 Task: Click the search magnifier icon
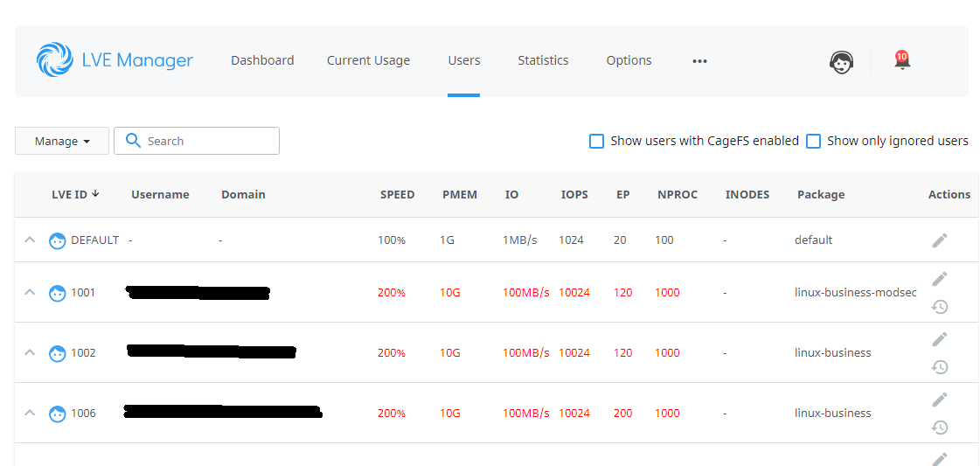[x=133, y=141]
